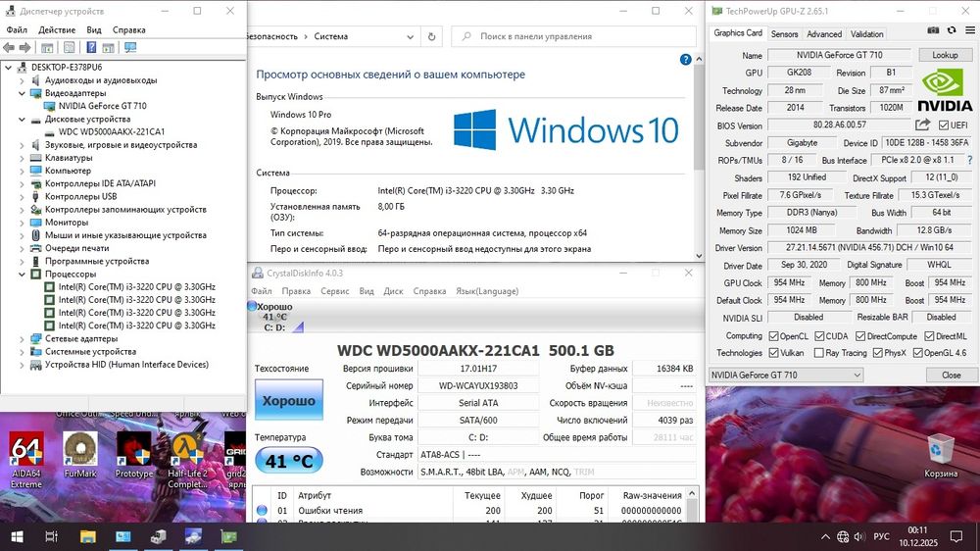
Task: Click the Back arrow in Device Manager toolbar
Action: [9, 47]
